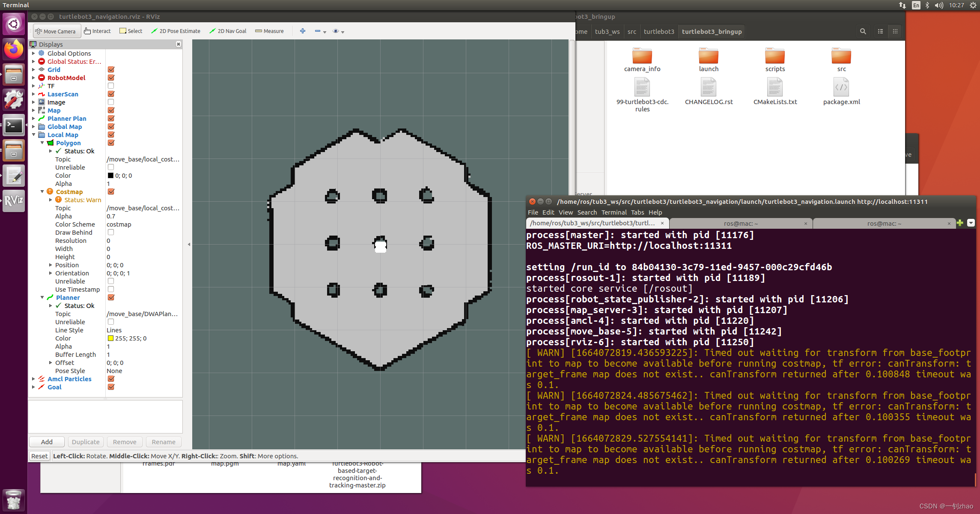Collapse the Local Map tree item

tap(33, 134)
